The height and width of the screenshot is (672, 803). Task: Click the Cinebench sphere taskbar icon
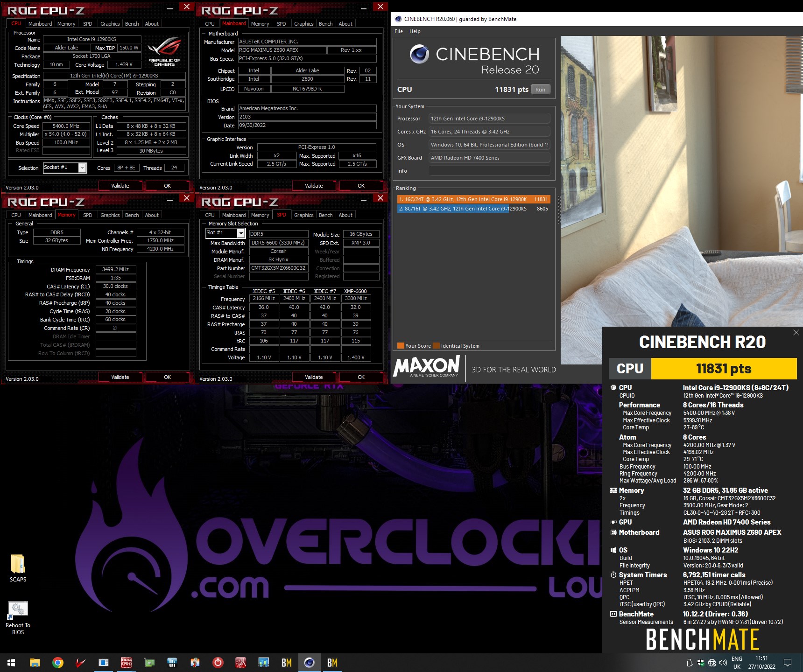pyautogui.click(x=310, y=663)
